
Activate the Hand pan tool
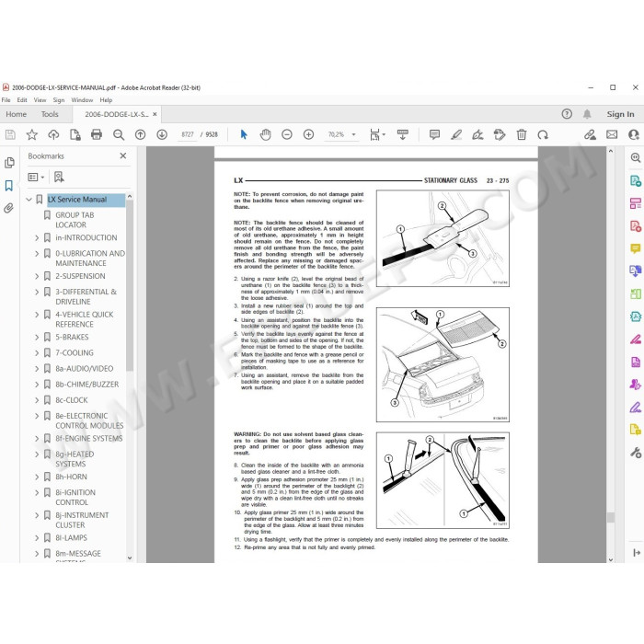pos(265,134)
